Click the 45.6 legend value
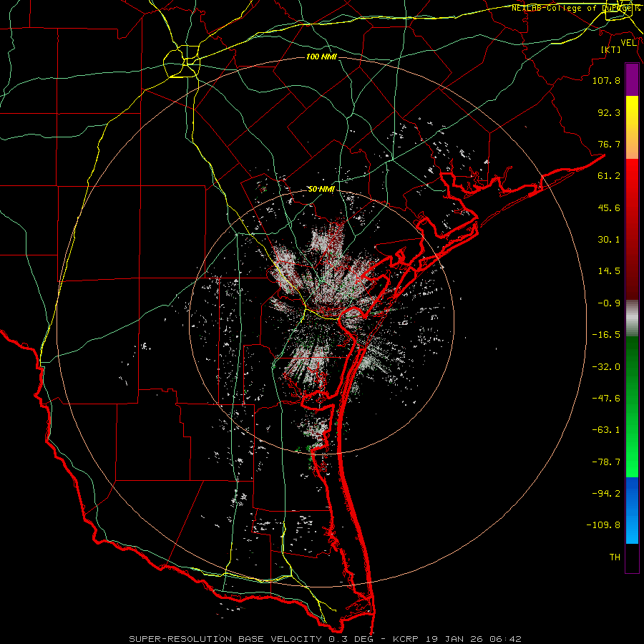Screen dimensions: 644x644 click(x=609, y=208)
